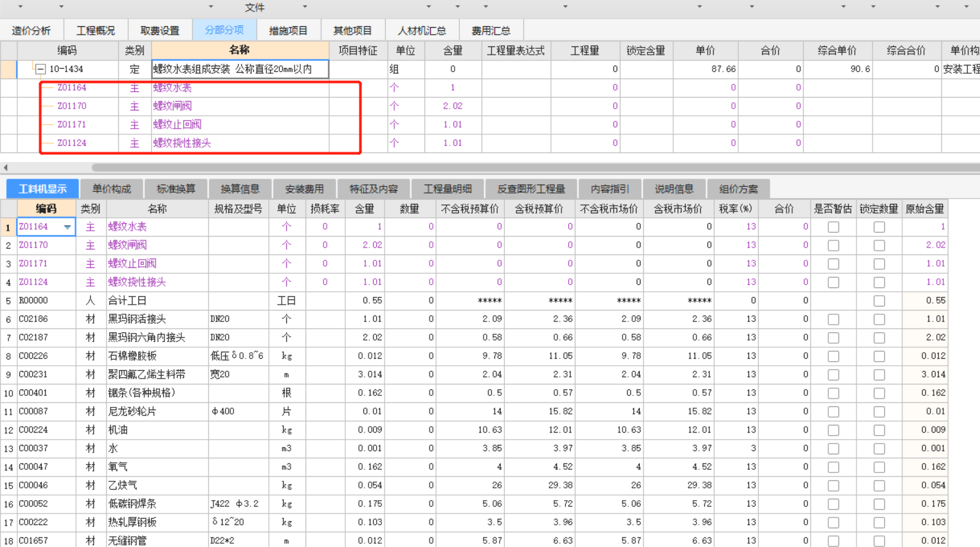Select Z01170 row in upper table
Screen dimensions: 980x547
point(71,106)
